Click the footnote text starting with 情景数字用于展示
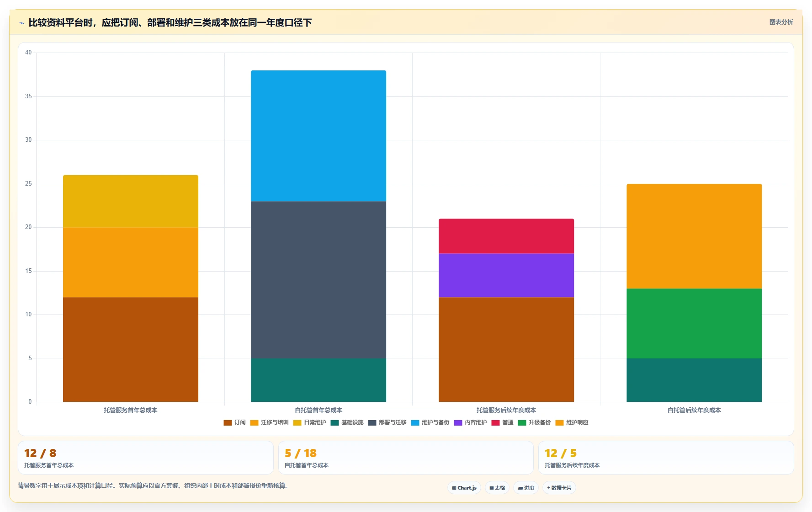Viewport: 812px width, 512px height. point(154,485)
